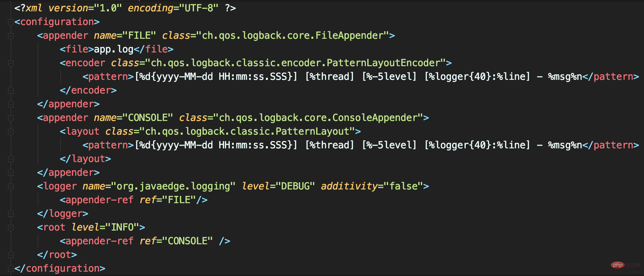Fold the encoder element in gutter

click(11, 63)
